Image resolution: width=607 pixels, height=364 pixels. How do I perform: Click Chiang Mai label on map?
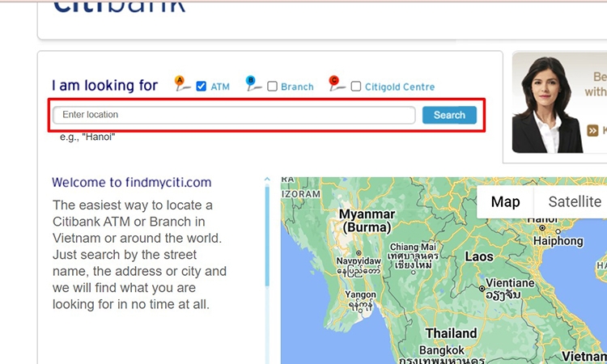[x=413, y=247]
